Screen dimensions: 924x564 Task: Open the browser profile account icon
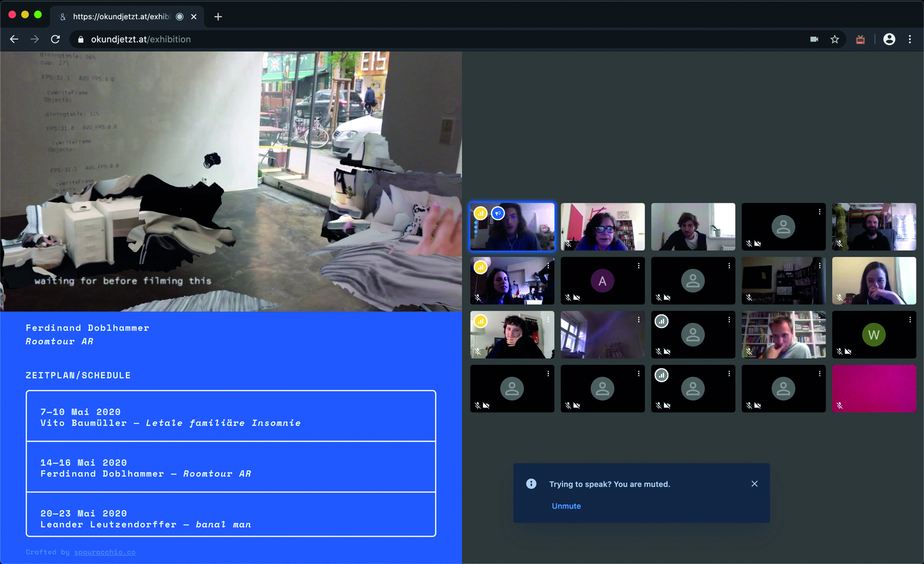(x=889, y=39)
